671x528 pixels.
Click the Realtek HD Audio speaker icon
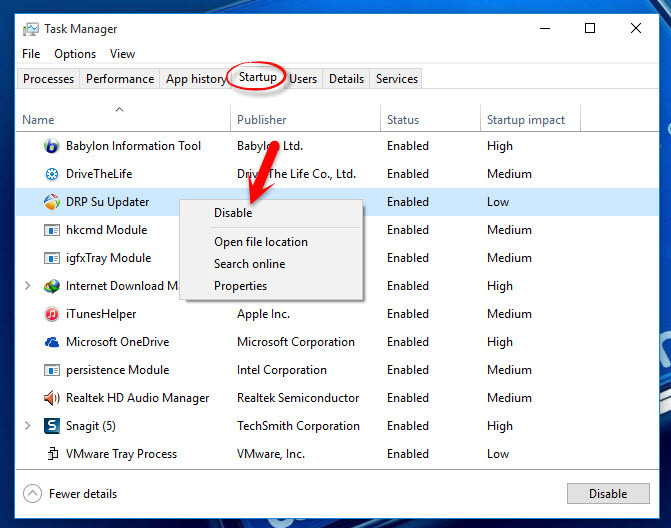pos(51,398)
